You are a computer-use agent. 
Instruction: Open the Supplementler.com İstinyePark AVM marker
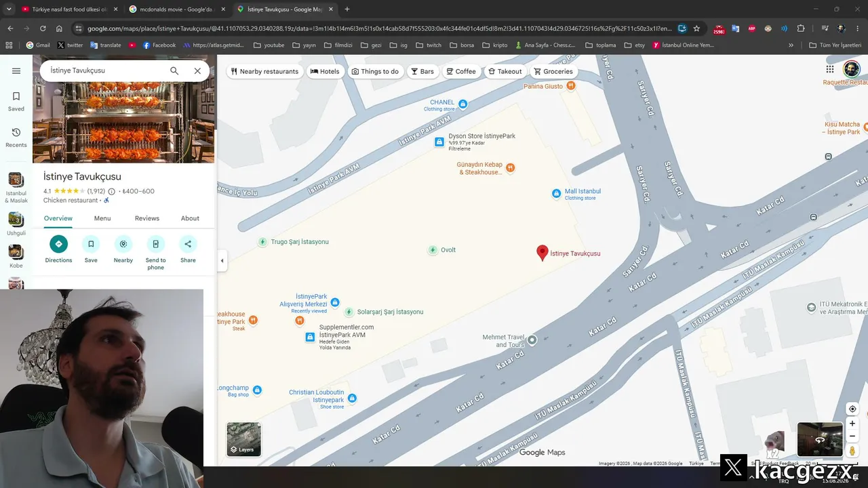click(310, 336)
